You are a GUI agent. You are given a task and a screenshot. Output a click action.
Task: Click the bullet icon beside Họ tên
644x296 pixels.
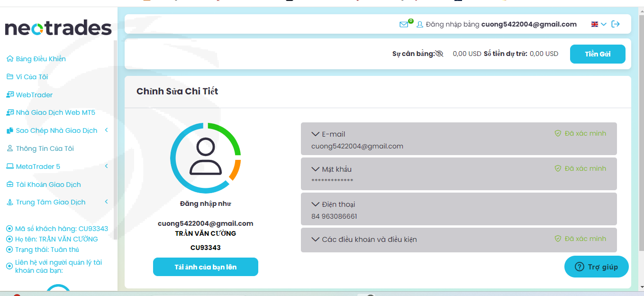pos(9,239)
